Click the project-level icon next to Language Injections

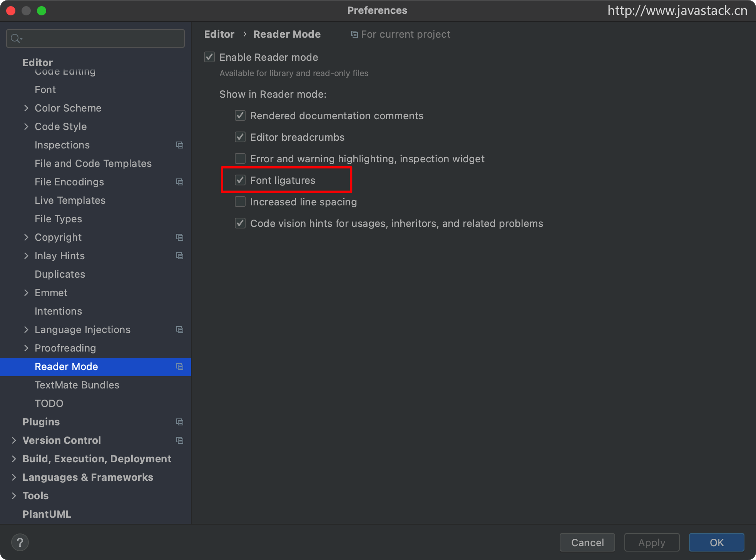pyautogui.click(x=179, y=330)
